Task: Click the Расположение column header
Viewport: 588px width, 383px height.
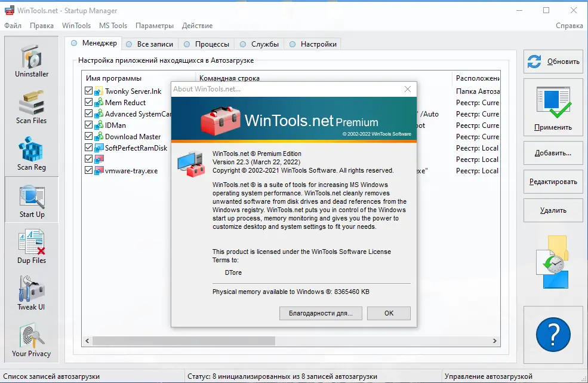Action: (476, 78)
